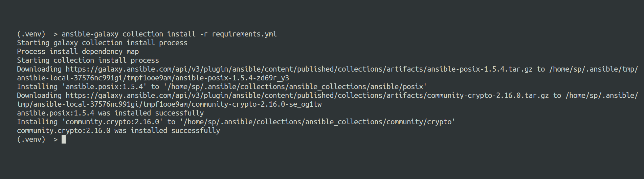Click the (.venv) label on the first command line
This screenshot has width=644, height=179.
(x=31, y=34)
